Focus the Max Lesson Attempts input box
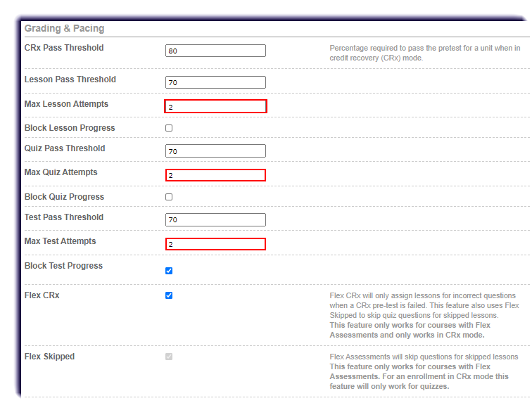532x403 pixels. pyautogui.click(x=215, y=107)
